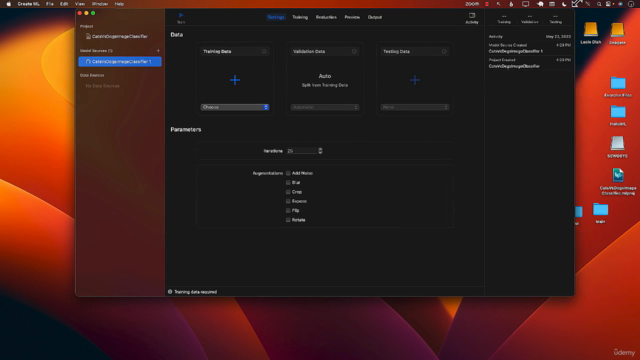Add a new model source with plus

click(x=158, y=51)
